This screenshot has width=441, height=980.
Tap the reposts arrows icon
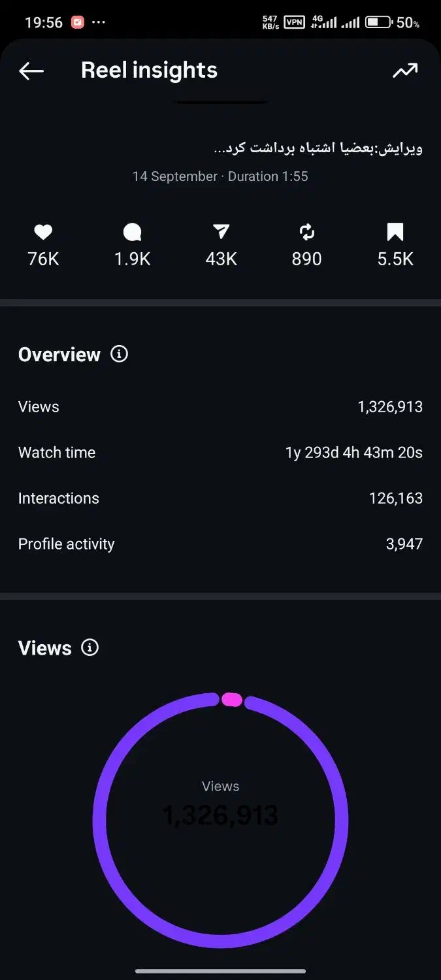[x=307, y=232]
